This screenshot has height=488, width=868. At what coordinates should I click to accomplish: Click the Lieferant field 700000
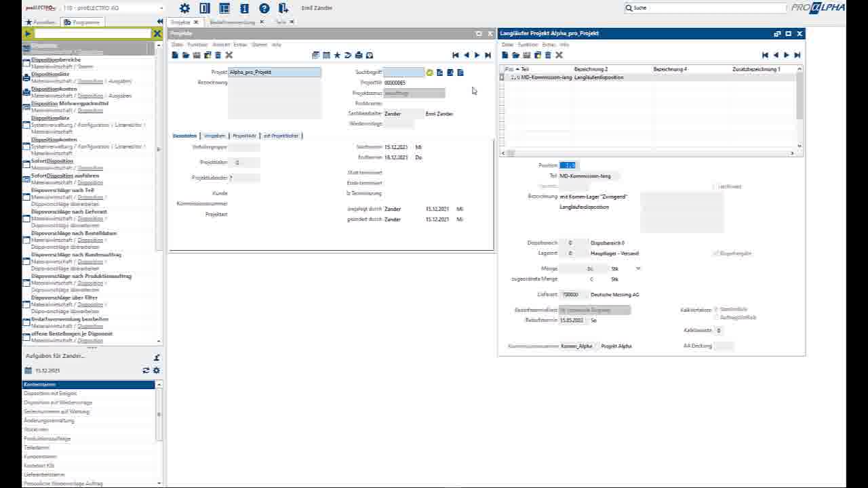pyautogui.click(x=573, y=295)
